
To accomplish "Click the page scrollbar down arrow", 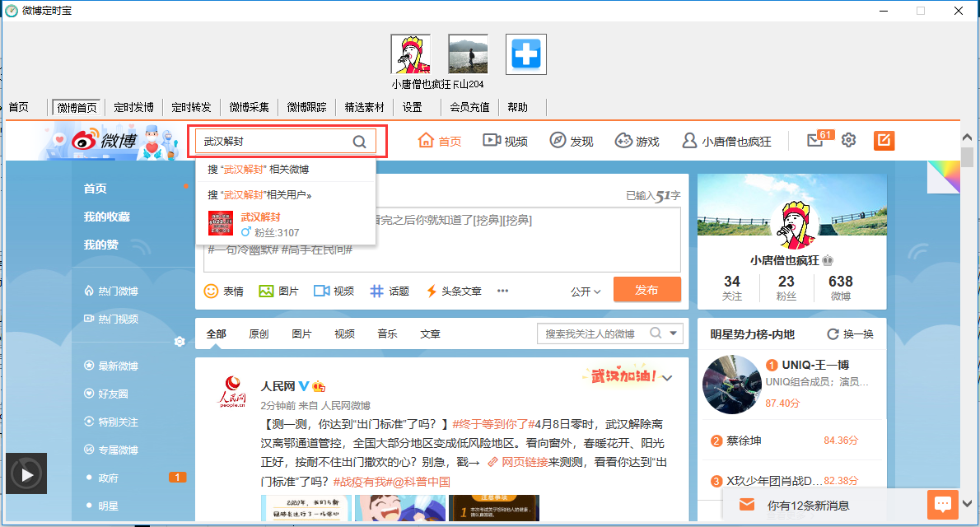I will point(968,501).
